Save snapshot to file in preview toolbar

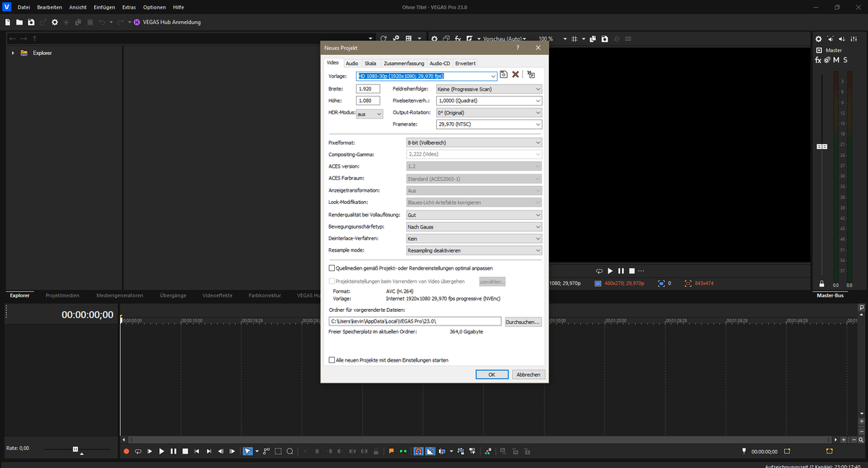tap(605, 38)
